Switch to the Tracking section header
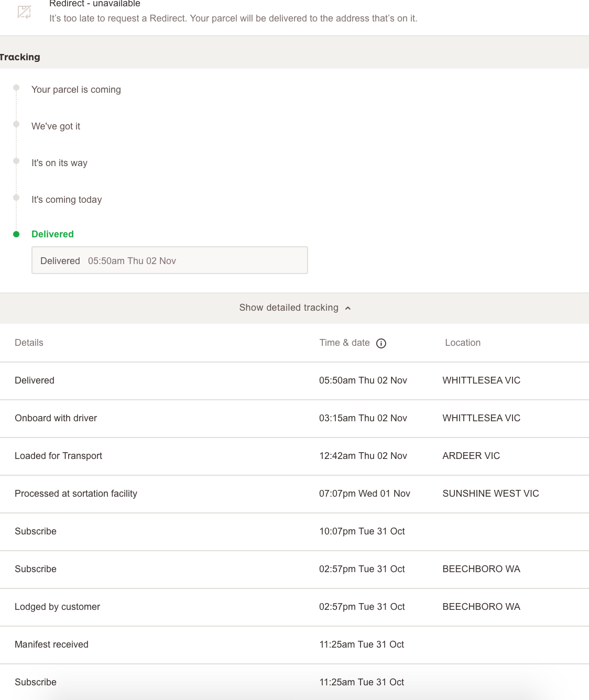589x700 pixels. (x=20, y=57)
